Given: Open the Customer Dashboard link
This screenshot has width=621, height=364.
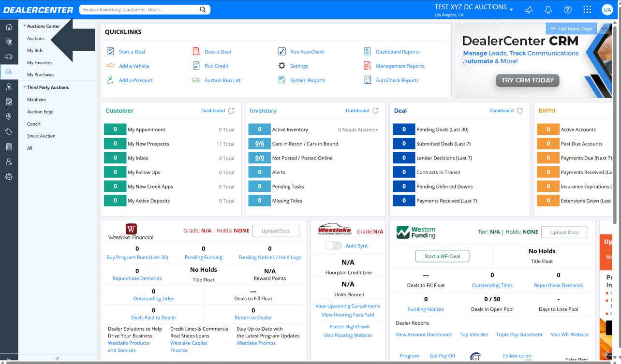Looking at the screenshot, I should pos(213,111).
